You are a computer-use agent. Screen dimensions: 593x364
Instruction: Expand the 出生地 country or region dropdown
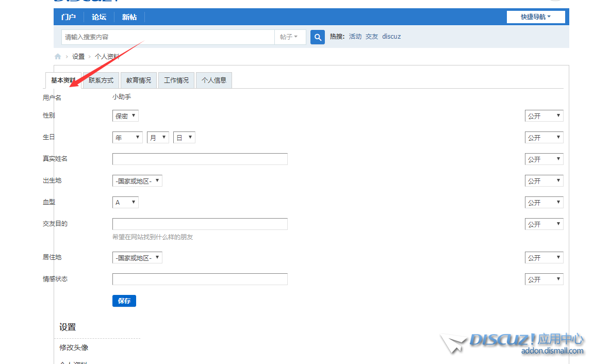click(x=137, y=181)
